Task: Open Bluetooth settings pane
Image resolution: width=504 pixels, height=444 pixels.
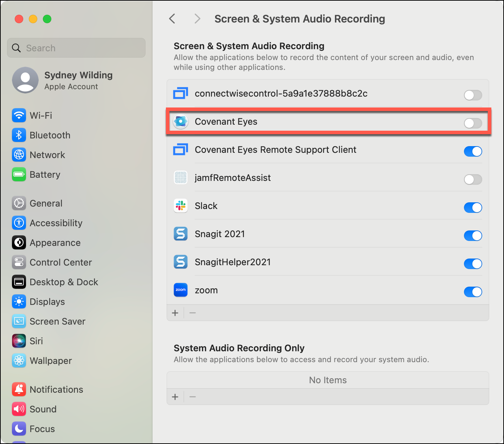Action: click(50, 135)
